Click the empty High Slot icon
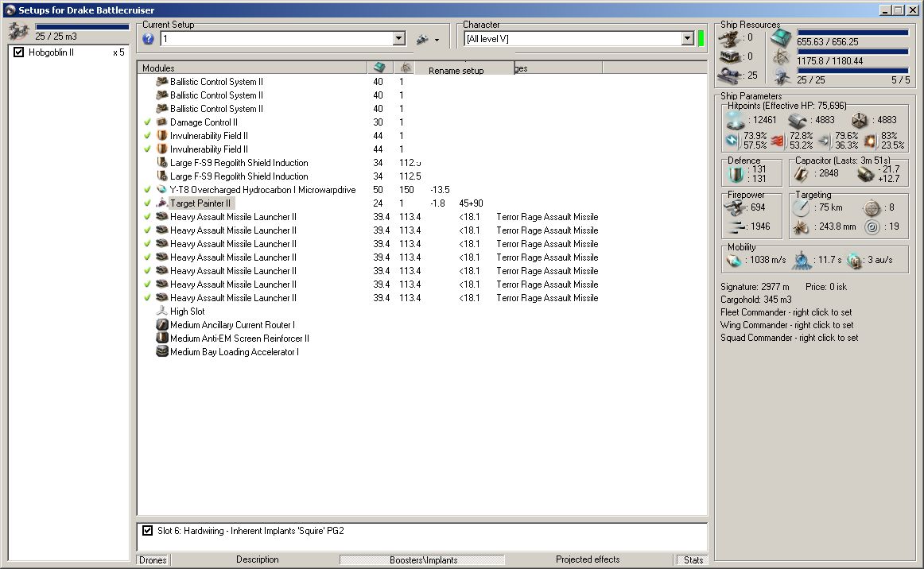 [x=162, y=311]
